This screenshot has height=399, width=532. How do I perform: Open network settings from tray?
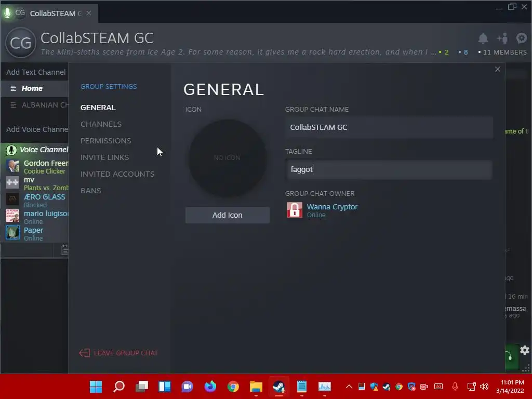pyautogui.click(x=471, y=387)
